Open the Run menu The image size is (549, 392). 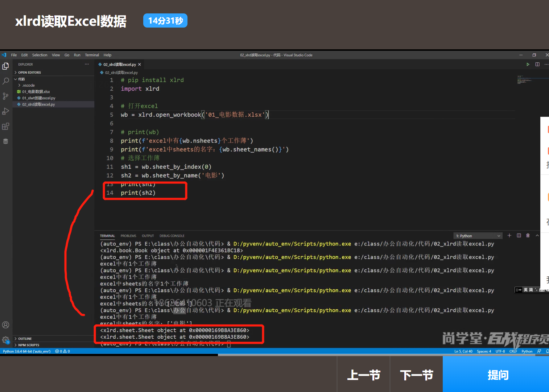click(x=77, y=55)
